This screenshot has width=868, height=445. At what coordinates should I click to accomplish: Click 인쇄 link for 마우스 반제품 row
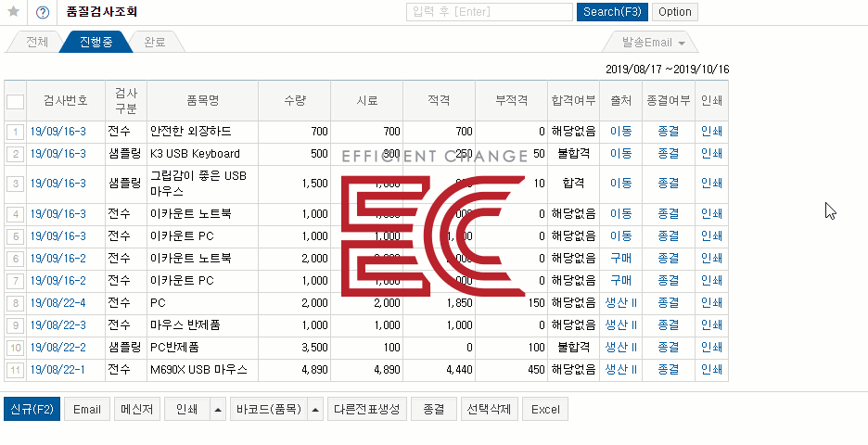click(x=711, y=324)
